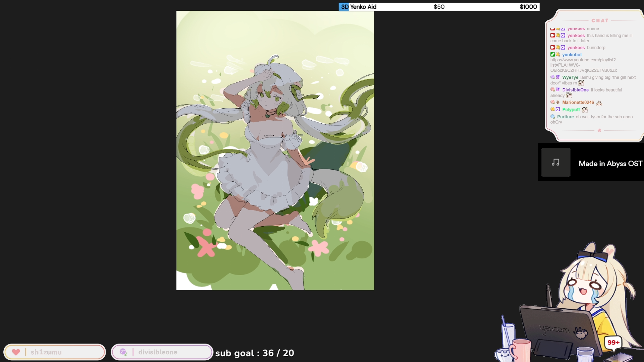The height and width of the screenshot is (362, 644).
Task: Click the icon left of divisibleone label
Action: point(123,352)
